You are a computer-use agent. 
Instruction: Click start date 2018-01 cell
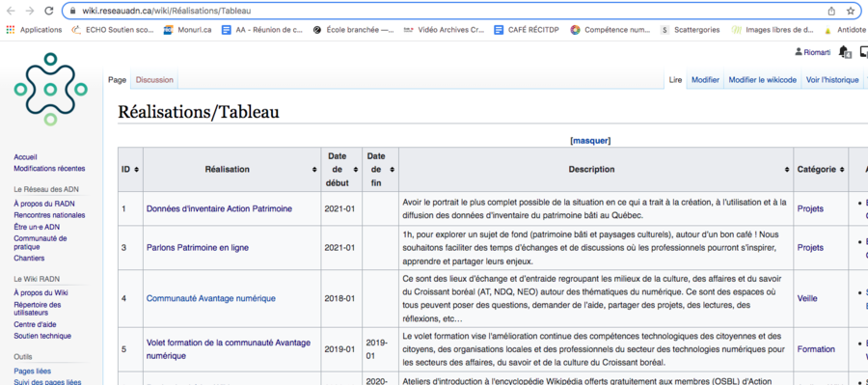[341, 298]
